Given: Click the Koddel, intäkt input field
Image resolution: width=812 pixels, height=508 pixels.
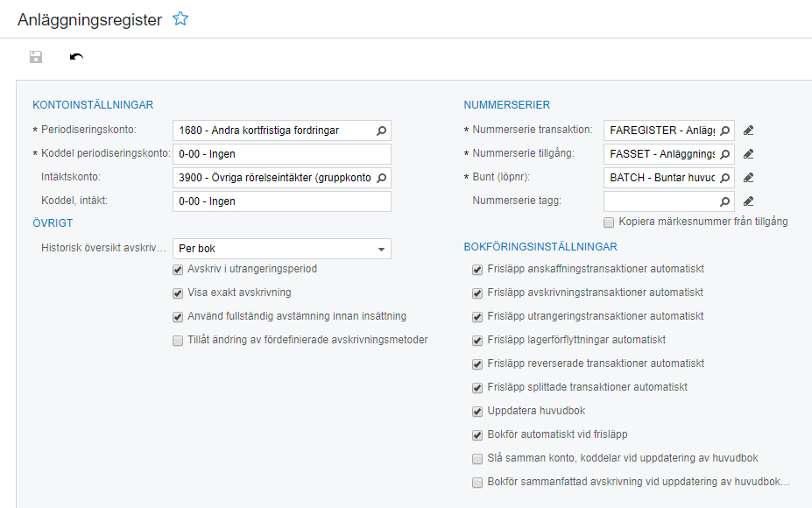Looking at the screenshot, I should click(281, 201).
